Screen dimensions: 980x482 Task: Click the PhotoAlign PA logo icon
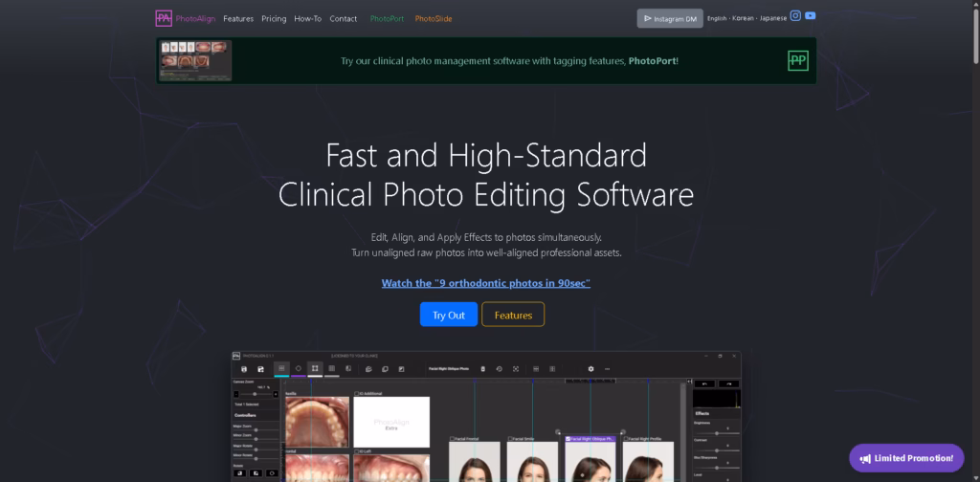164,19
